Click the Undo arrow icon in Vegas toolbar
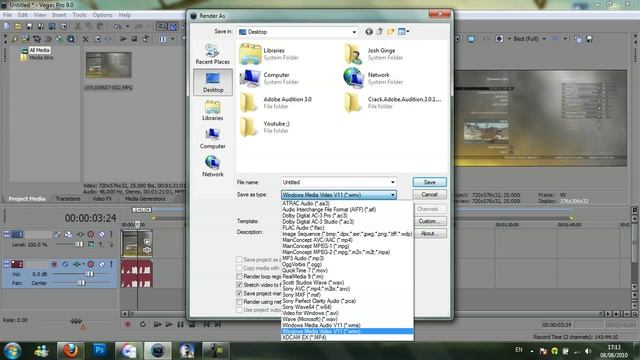 coord(117,27)
